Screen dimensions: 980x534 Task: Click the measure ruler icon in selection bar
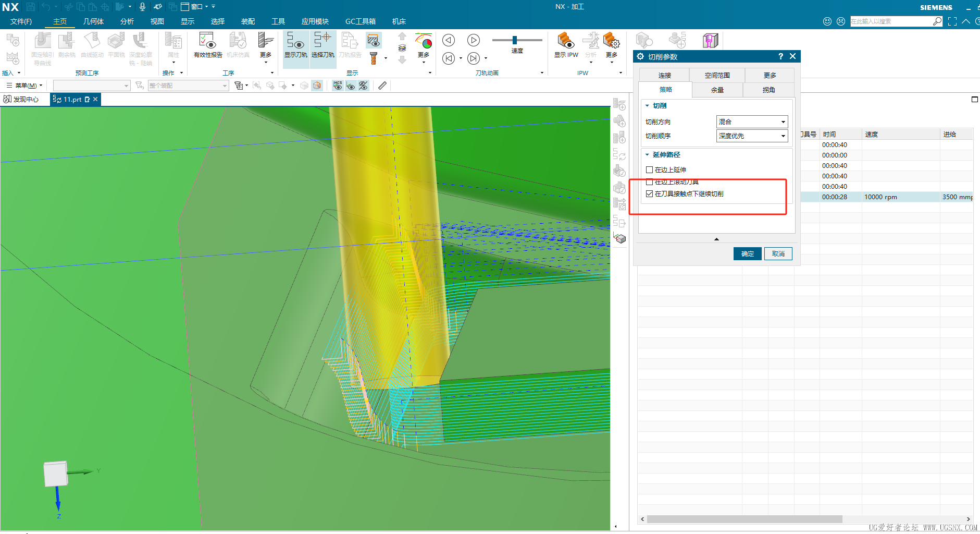point(382,86)
